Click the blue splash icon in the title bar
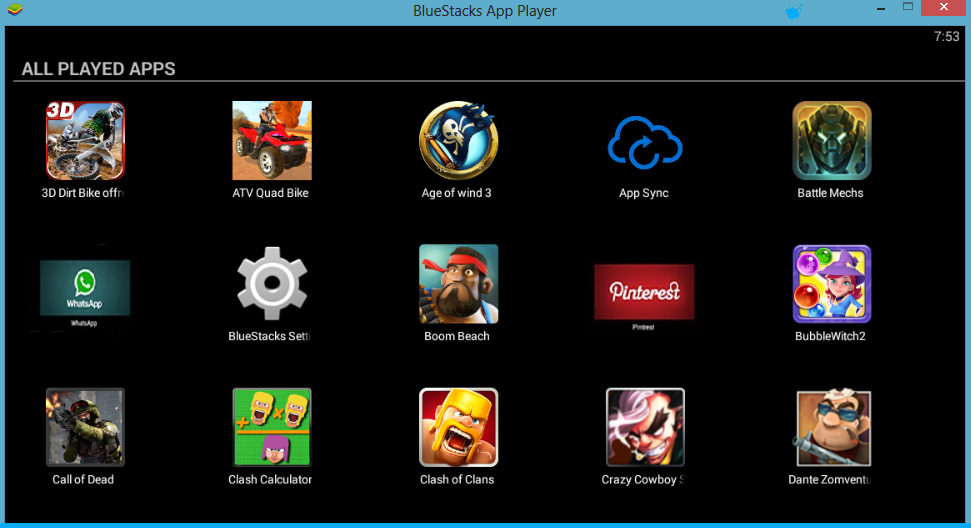This screenshot has width=971, height=528. pos(794,11)
